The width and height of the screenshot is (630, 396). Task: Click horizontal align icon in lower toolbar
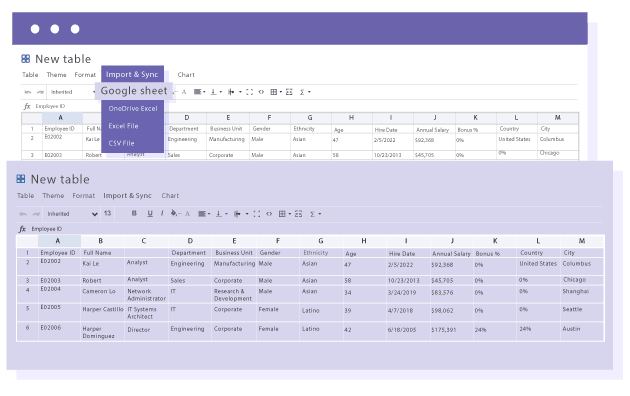tap(202, 214)
